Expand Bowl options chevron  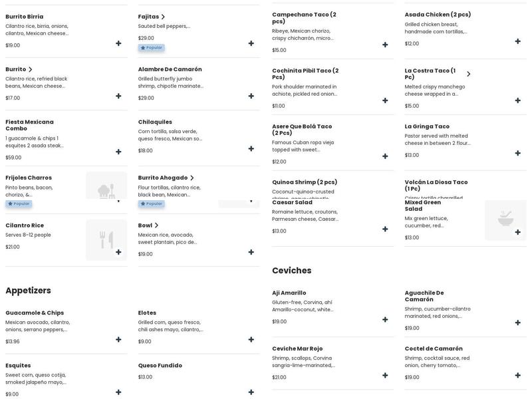(x=156, y=225)
